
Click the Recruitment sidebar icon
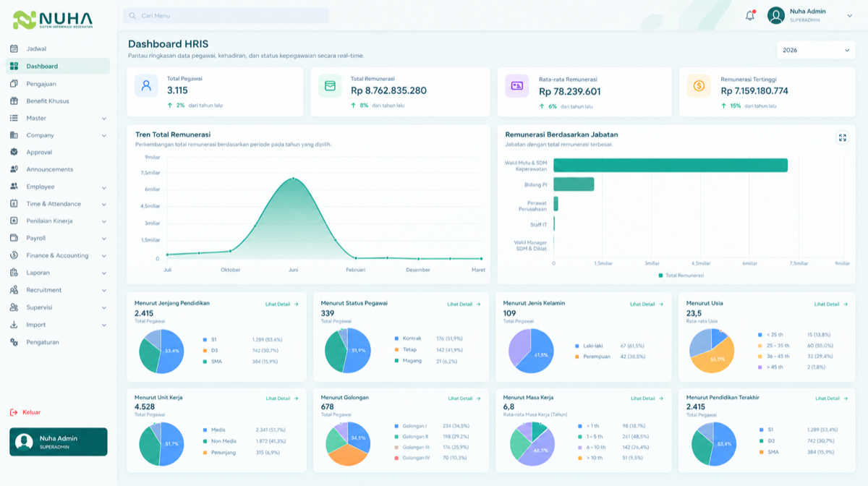pos(14,290)
